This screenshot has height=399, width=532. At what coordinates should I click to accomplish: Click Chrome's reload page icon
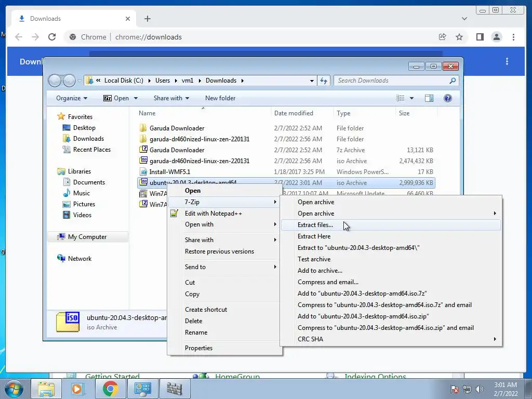(x=52, y=37)
